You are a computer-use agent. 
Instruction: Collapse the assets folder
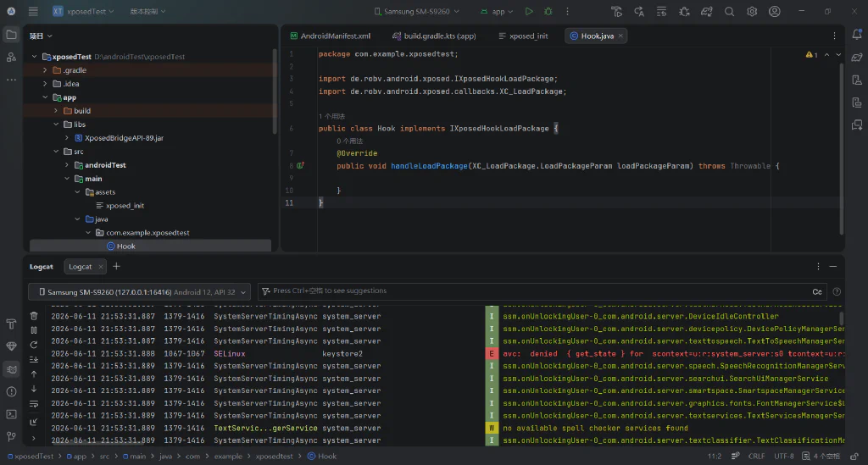[77, 192]
